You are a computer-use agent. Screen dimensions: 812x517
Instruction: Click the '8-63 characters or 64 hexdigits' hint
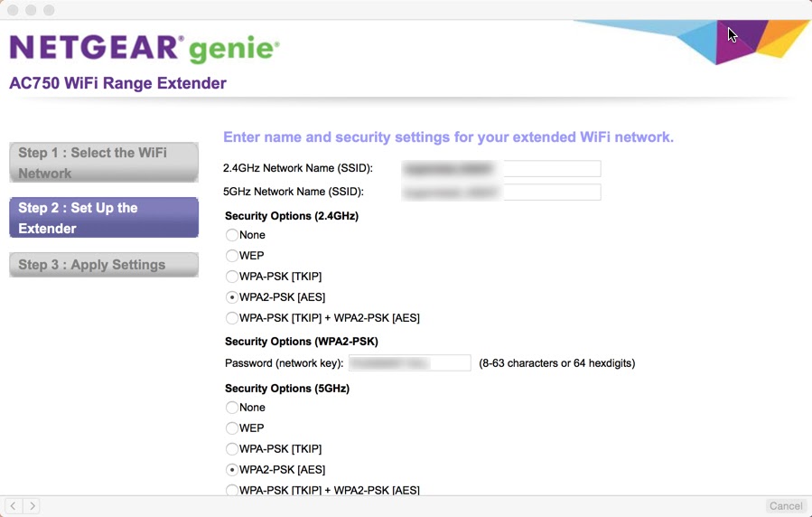click(x=556, y=363)
